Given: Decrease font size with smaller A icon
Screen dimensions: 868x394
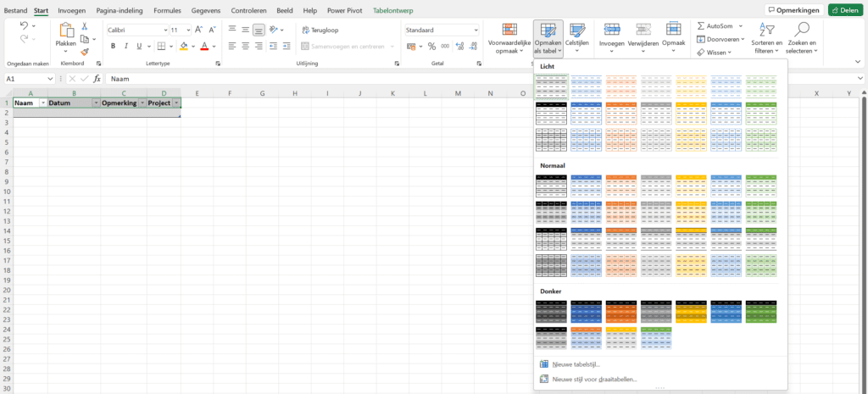Looking at the screenshot, I should (211, 30).
